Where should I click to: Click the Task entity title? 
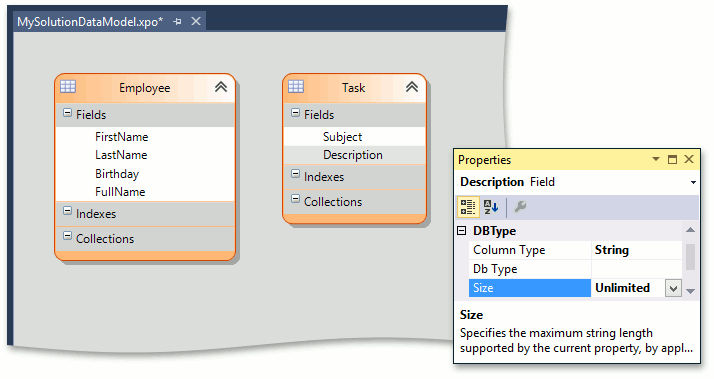[354, 87]
